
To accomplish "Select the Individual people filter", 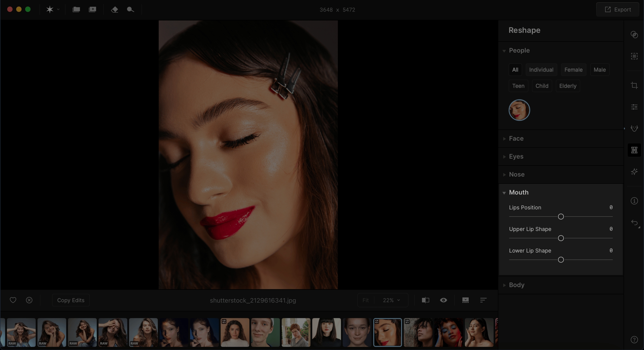I will [x=541, y=70].
